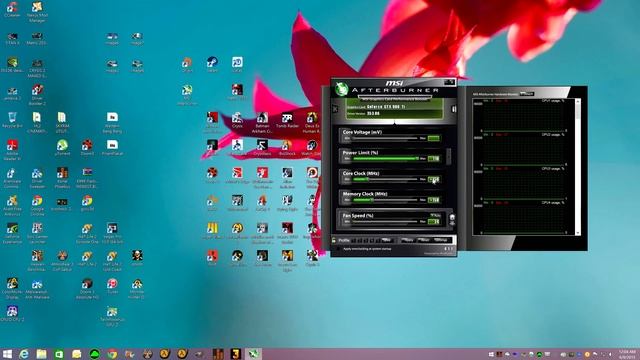The width and height of the screenshot is (640, 360).
Task: Open Internet Explorer from the taskbar
Action: [x=24, y=354]
